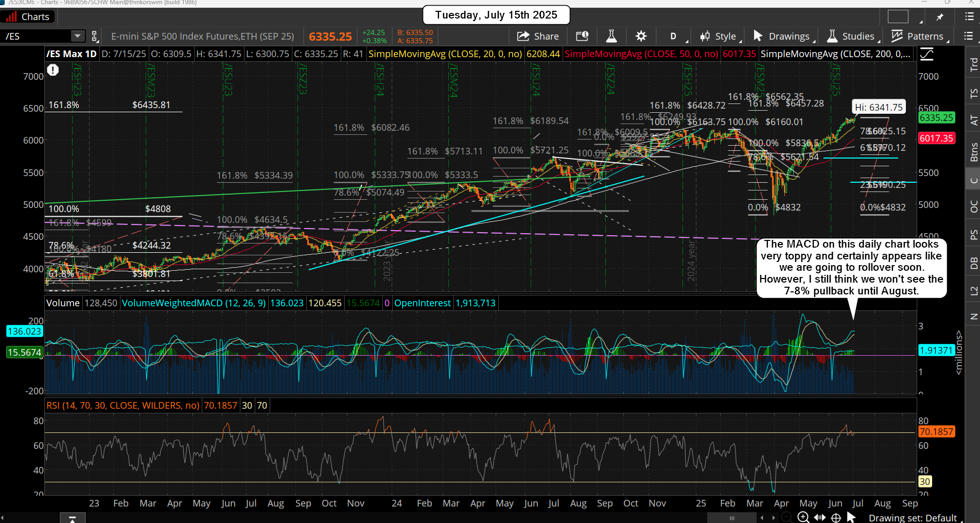Click the zoom in magnifier icon
980x523 pixels.
tap(803, 517)
